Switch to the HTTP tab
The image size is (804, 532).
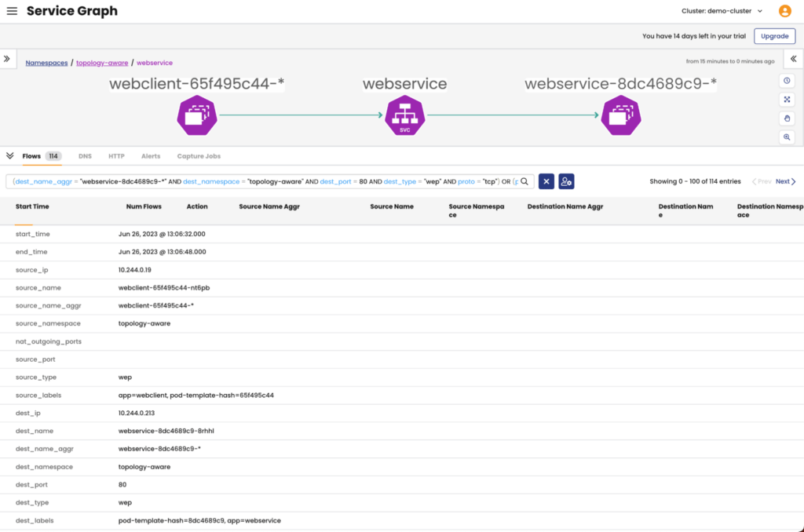point(116,156)
